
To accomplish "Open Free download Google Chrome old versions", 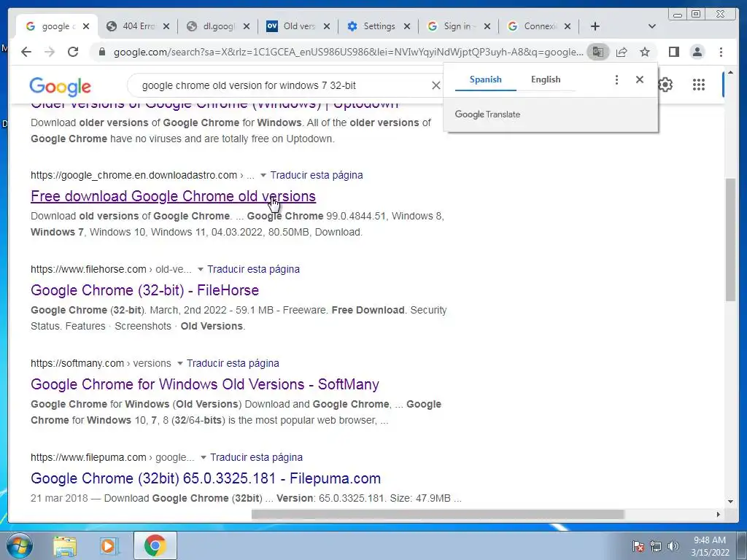I will (173, 196).
